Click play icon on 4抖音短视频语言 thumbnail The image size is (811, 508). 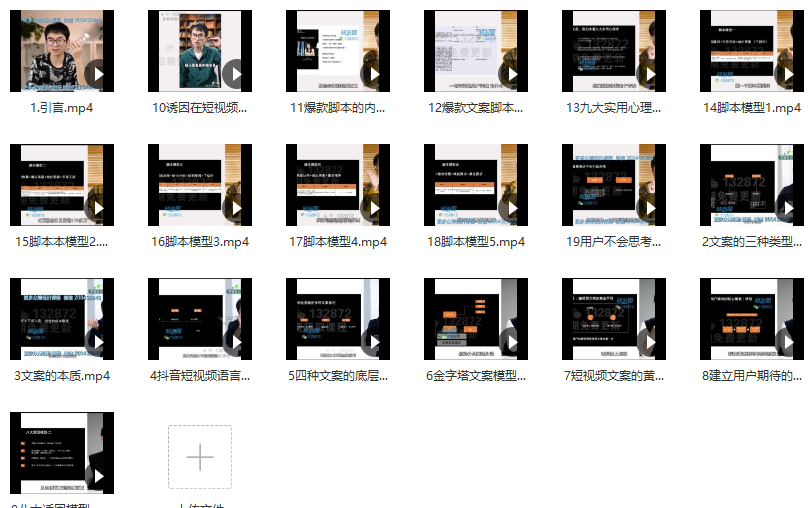(236, 342)
